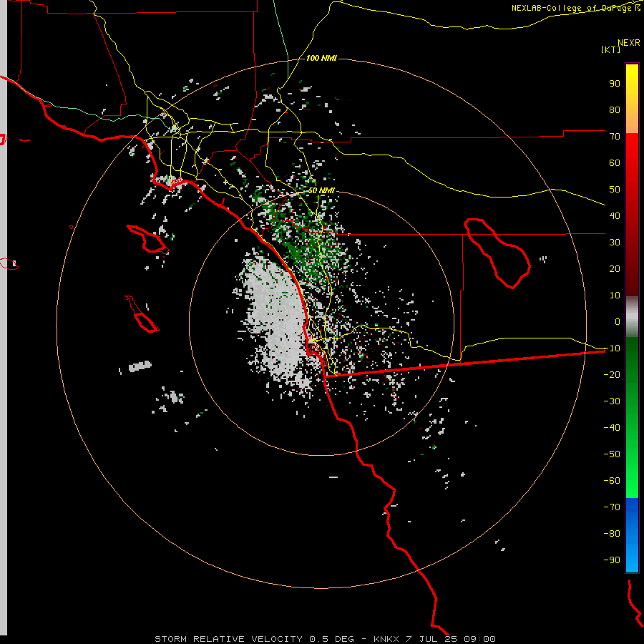The image size is (644, 644).
Task: Click the -40 knot scale label
Action: coord(612,428)
